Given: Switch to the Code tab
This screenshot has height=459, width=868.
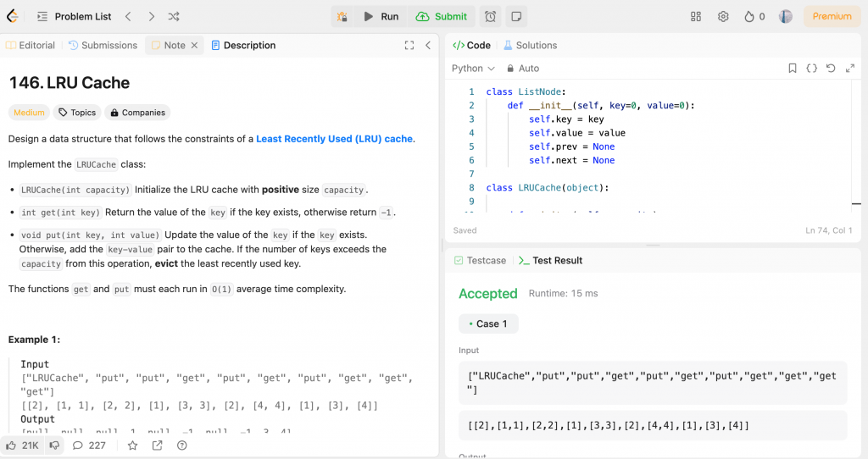Looking at the screenshot, I should tap(471, 46).
